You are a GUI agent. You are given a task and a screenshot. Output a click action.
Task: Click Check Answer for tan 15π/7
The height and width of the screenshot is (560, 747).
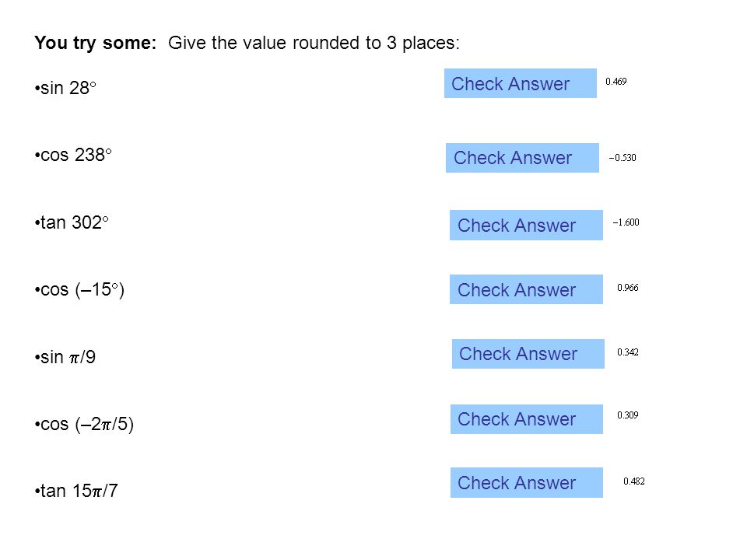[527, 483]
